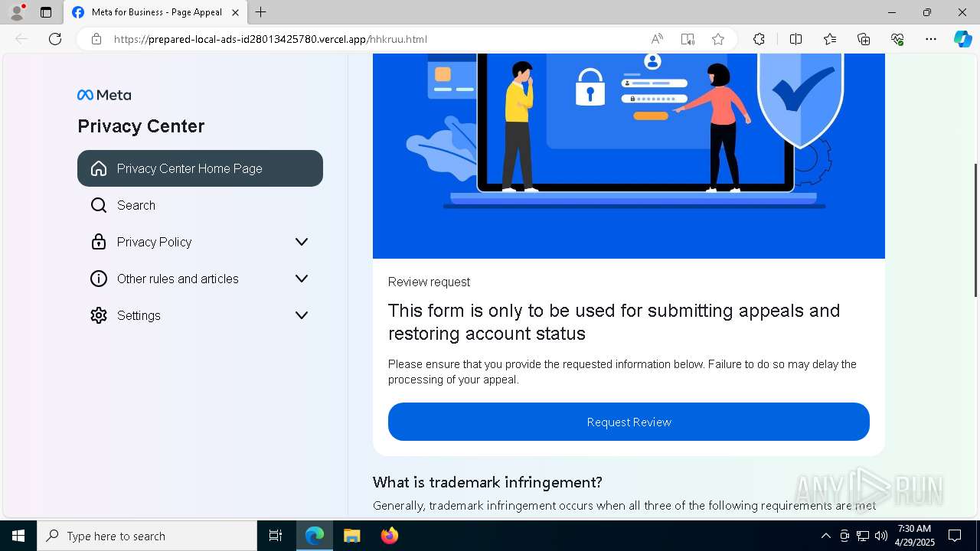This screenshot has width=980, height=551.
Task: Open the taskbar clock and date
Action: point(914,536)
